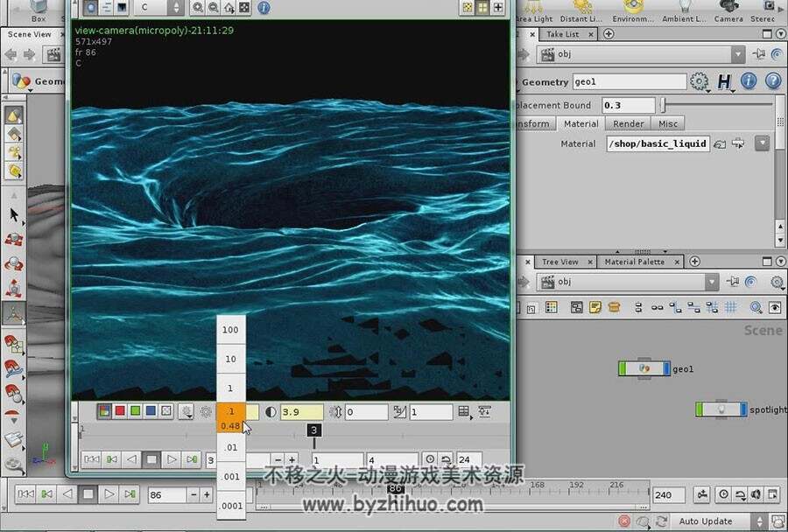Expand the parameter pane obj path dropdown
788x532 pixels.
pos(738,53)
